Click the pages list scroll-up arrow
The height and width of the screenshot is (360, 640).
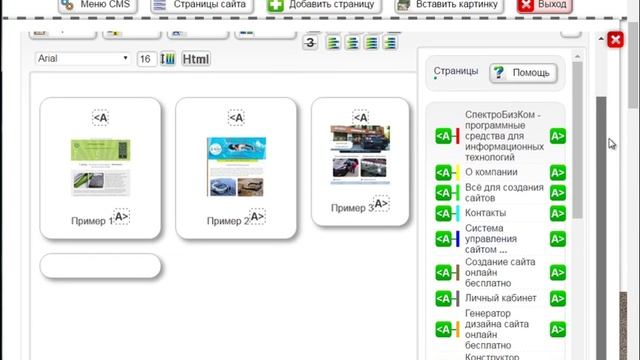pos(577,56)
